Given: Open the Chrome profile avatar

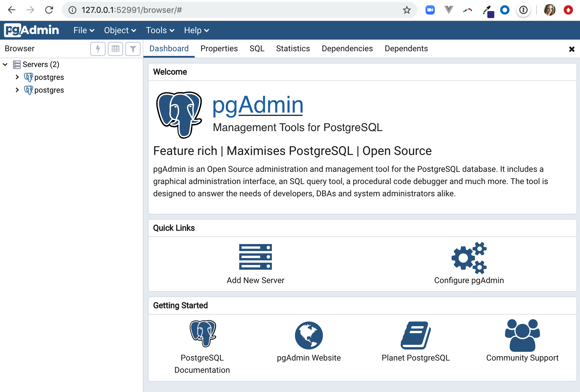Looking at the screenshot, I should click(x=550, y=10).
